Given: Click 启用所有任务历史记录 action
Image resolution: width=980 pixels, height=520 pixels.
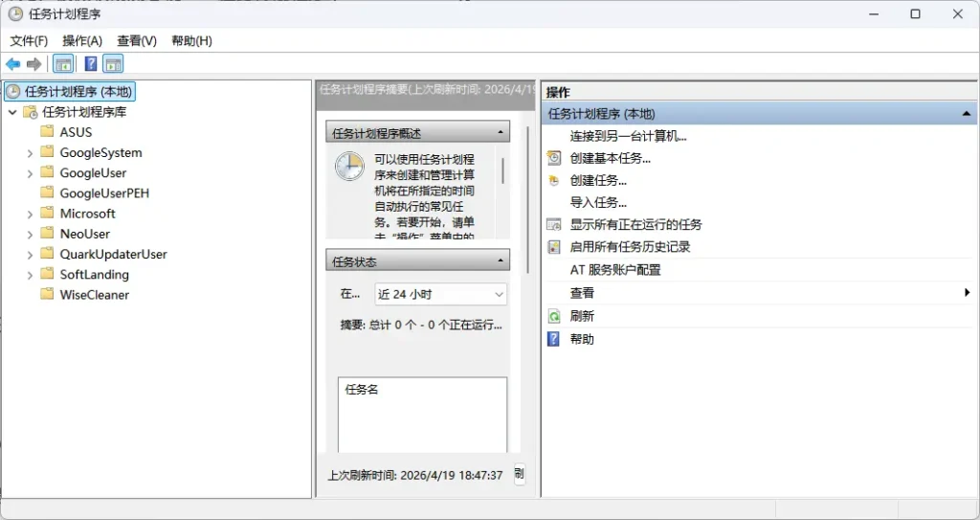Looking at the screenshot, I should tap(630, 246).
